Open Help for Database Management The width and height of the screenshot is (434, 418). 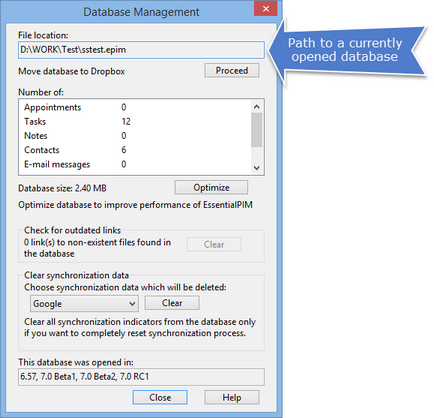pos(232,397)
